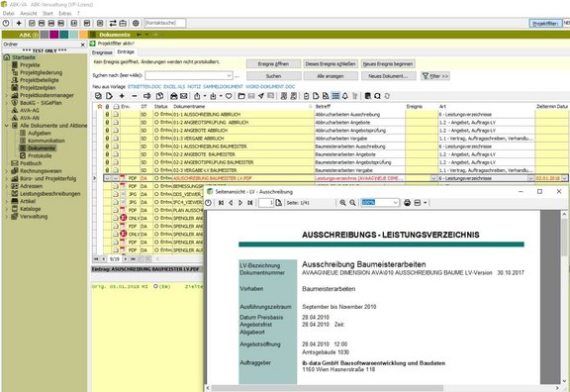Click the paper-plane send icon in document toolbar
This screenshot has width=570, height=392.
click(261, 96)
